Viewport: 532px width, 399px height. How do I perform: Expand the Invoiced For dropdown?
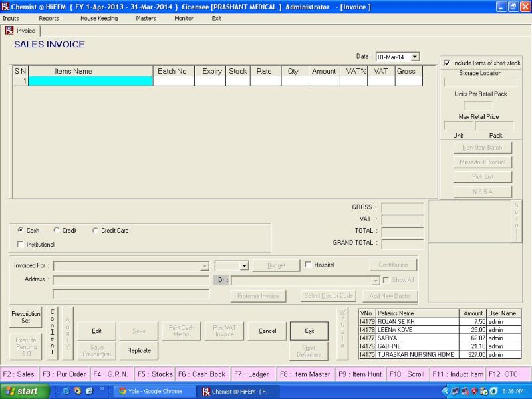pyautogui.click(x=205, y=266)
